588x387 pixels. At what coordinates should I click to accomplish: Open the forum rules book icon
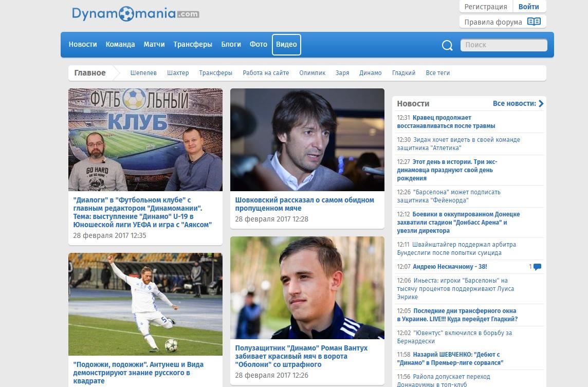(534, 22)
